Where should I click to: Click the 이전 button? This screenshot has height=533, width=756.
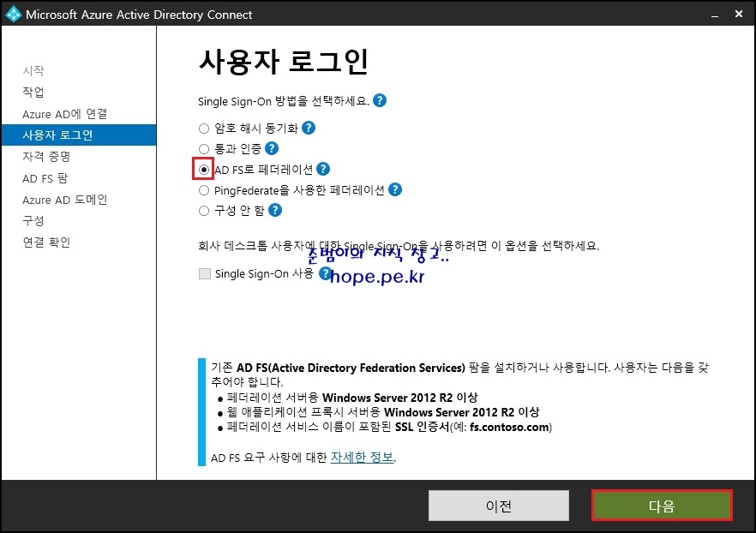point(499,506)
